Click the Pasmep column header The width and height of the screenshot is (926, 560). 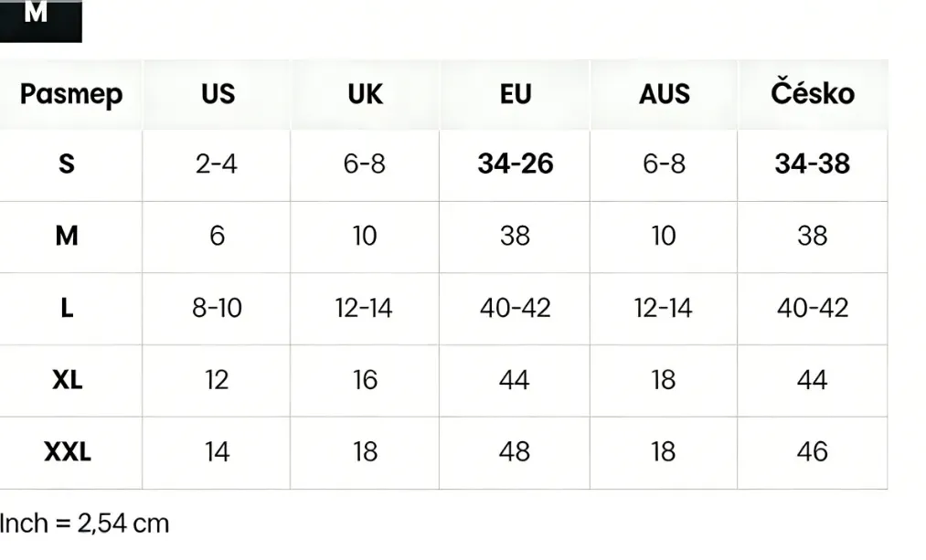70,94
